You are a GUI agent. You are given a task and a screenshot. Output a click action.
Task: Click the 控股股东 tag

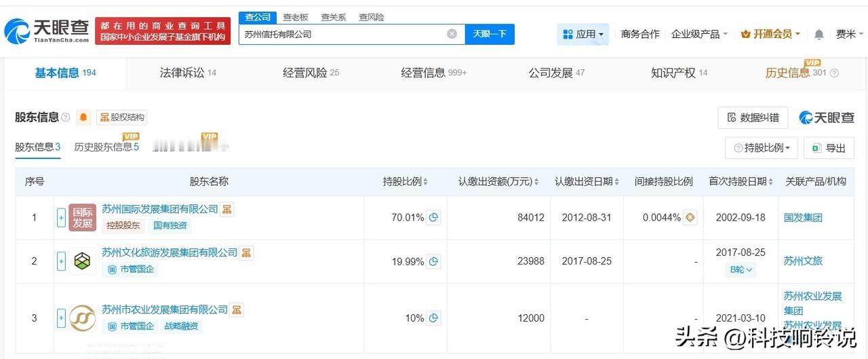tap(123, 226)
